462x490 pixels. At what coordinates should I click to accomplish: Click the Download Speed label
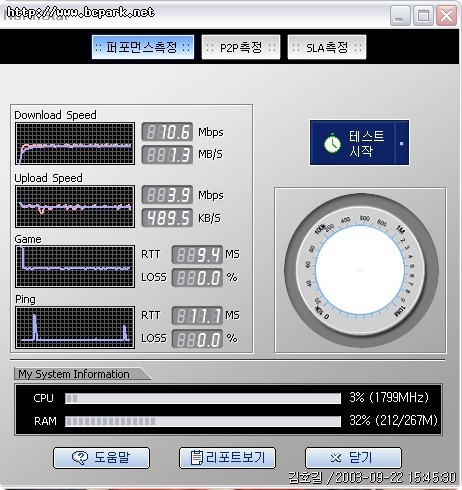coord(55,115)
